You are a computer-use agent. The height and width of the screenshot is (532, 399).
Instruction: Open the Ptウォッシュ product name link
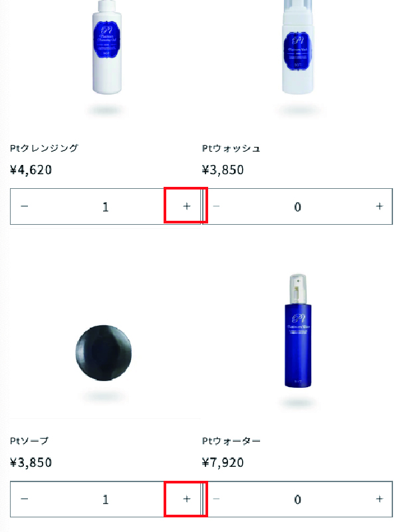[x=231, y=148]
